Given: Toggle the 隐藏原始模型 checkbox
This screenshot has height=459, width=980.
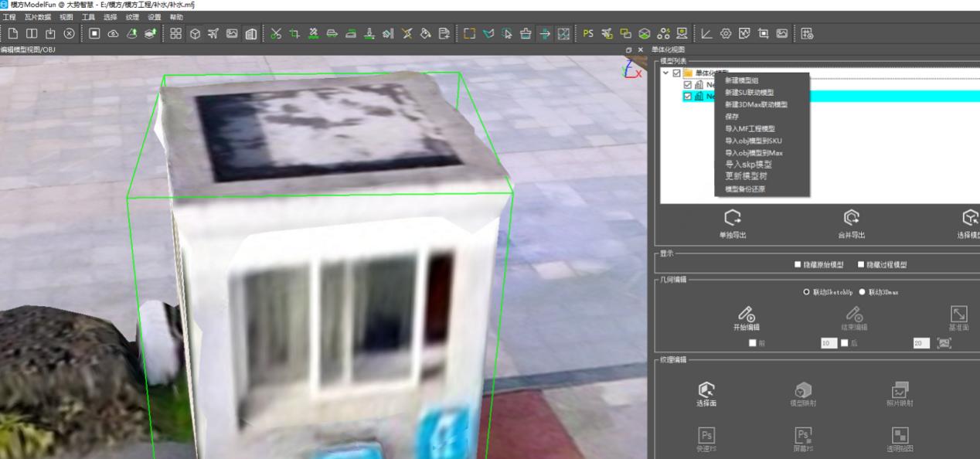Looking at the screenshot, I should tap(798, 264).
